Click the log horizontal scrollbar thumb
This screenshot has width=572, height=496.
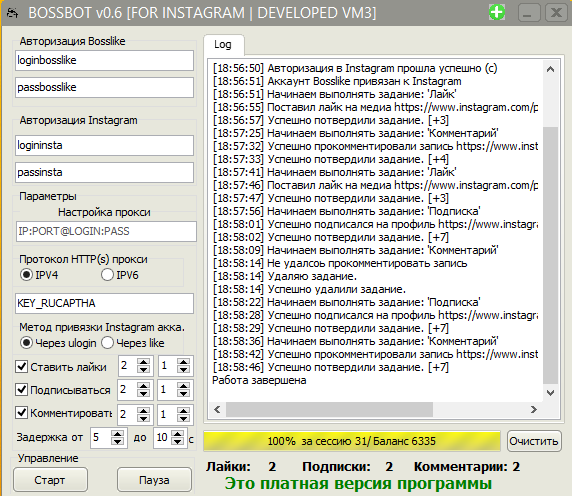pyautogui.click(x=329, y=409)
